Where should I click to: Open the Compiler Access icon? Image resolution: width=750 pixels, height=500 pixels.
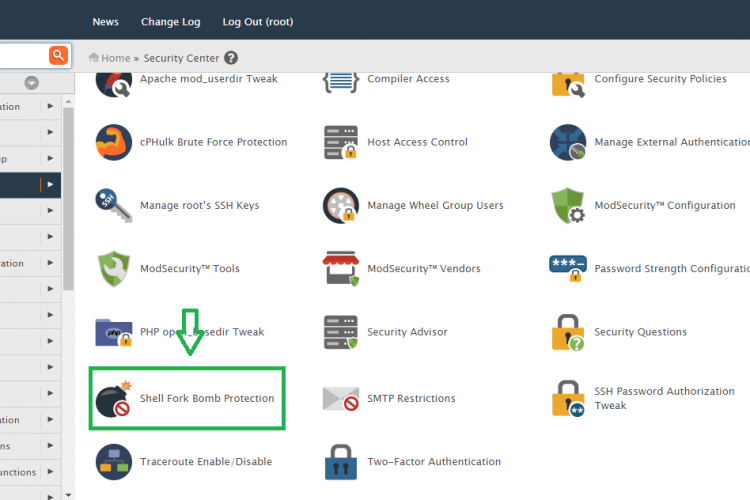pyautogui.click(x=341, y=83)
